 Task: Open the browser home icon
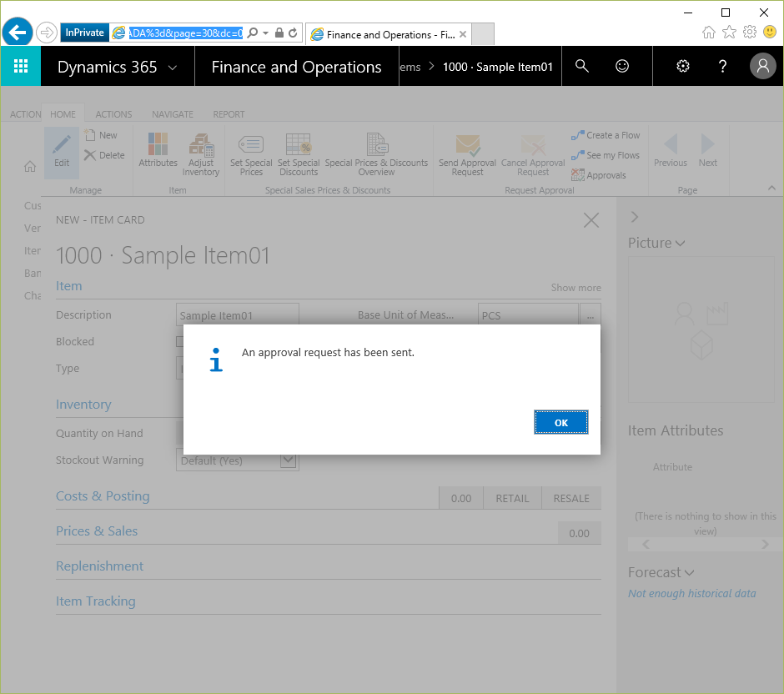coord(708,32)
